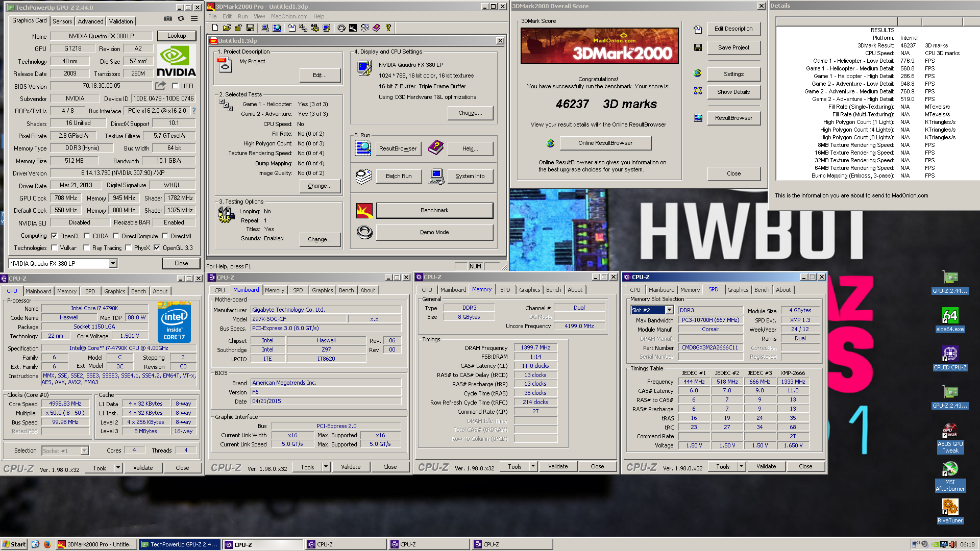Toggle the UEFI checkbox in GPU-Z
This screenshot has width=980, height=551.
pyautogui.click(x=175, y=86)
